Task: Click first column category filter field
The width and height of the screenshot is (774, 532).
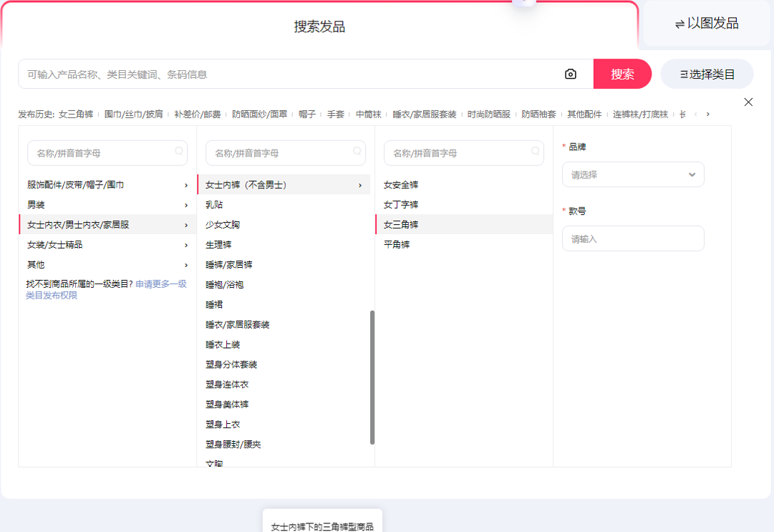Action: coord(107,153)
